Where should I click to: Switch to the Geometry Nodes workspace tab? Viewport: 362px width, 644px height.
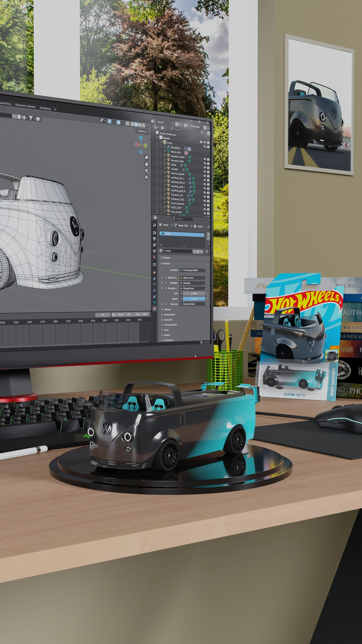coord(26,106)
